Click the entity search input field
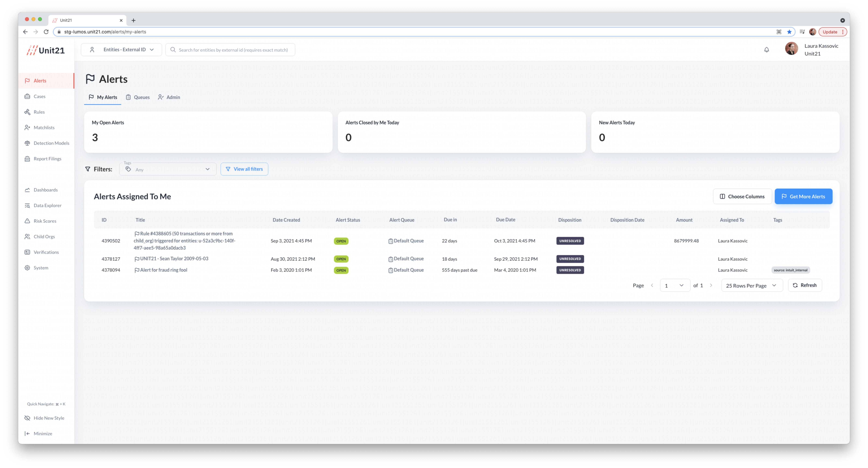The height and width of the screenshot is (468, 868). (233, 50)
